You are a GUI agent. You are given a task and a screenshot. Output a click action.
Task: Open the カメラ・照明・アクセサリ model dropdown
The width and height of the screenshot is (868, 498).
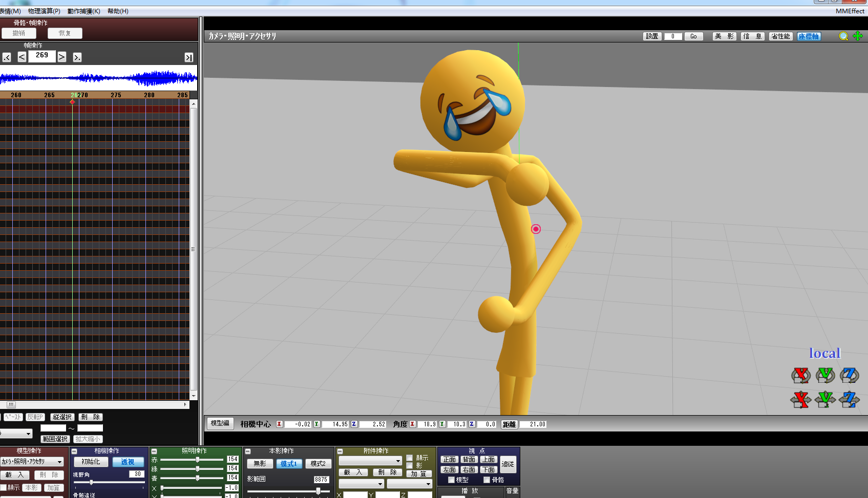point(33,461)
